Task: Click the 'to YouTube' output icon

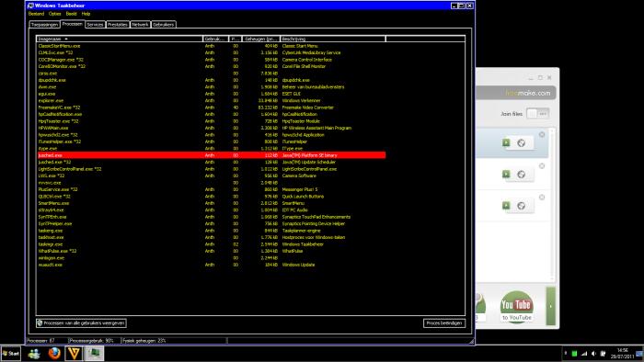Action: pyautogui.click(x=516, y=306)
